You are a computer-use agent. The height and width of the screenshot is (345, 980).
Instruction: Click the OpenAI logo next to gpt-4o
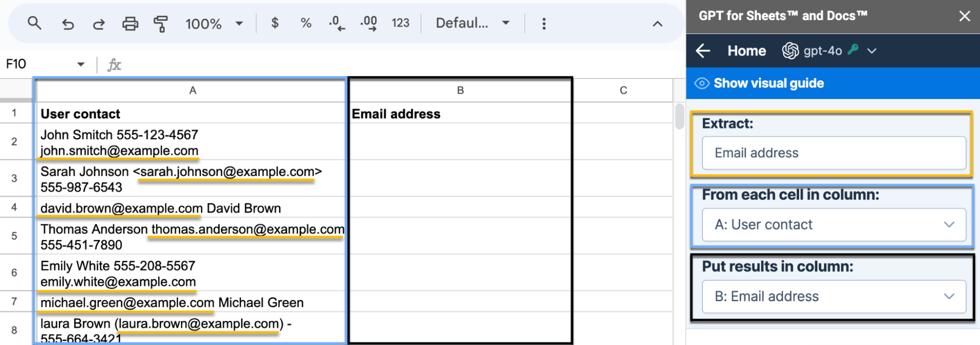[x=790, y=50]
